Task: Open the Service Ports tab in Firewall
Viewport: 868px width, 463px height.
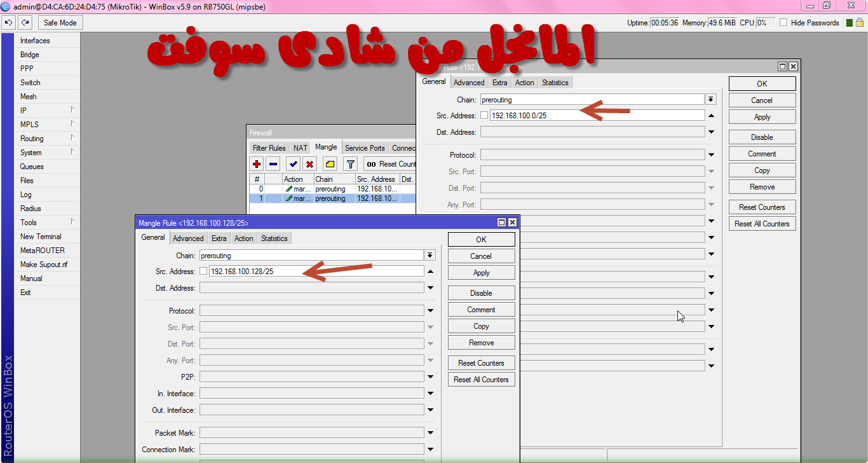Action: 365,148
